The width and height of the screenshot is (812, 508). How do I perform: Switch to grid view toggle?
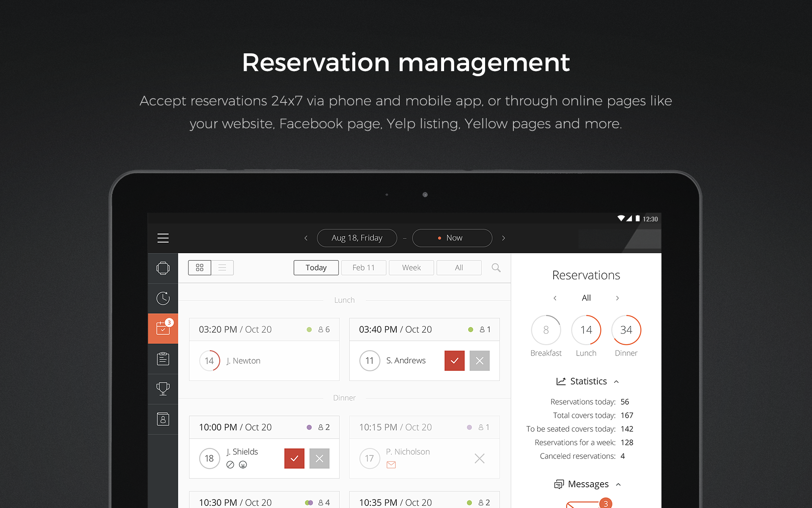coord(200,268)
